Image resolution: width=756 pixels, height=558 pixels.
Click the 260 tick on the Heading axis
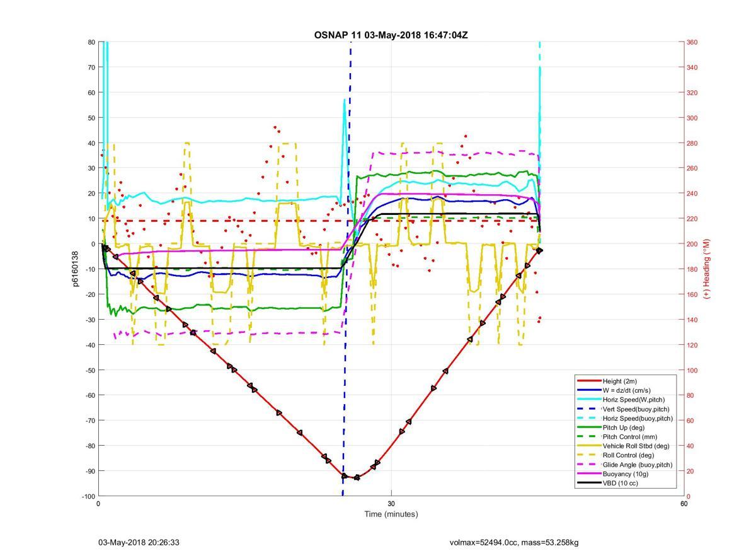692,168
